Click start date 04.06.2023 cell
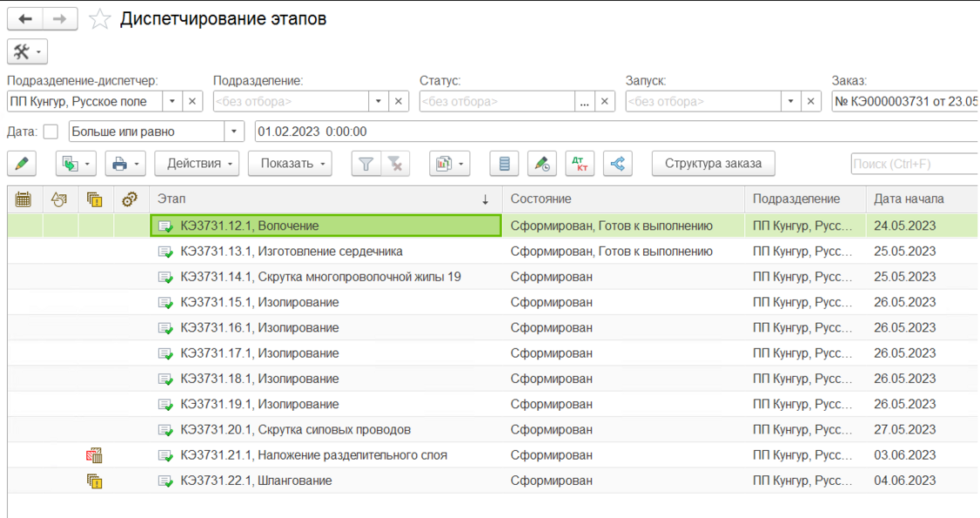The image size is (980, 518). tap(922, 481)
